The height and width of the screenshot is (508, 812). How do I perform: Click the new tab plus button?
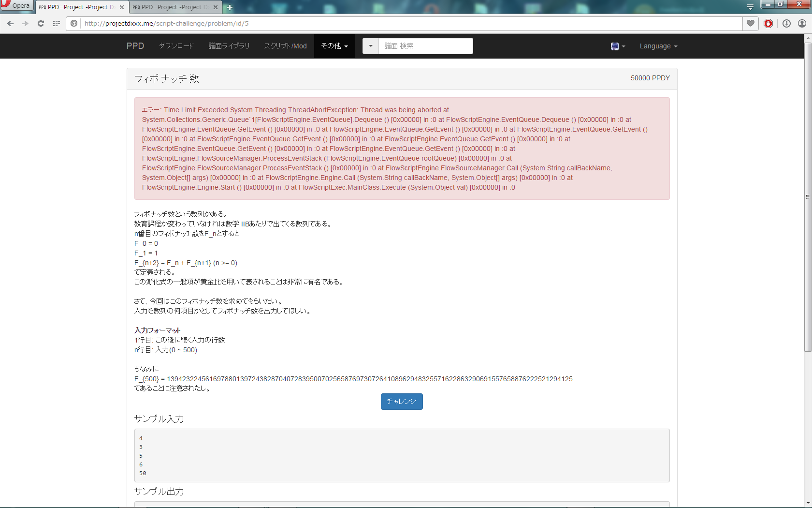click(230, 7)
